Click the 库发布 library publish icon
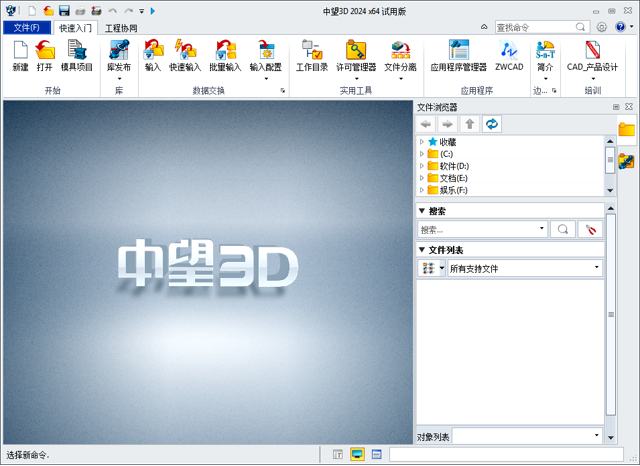The height and width of the screenshot is (466, 640). (x=119, y=50)
